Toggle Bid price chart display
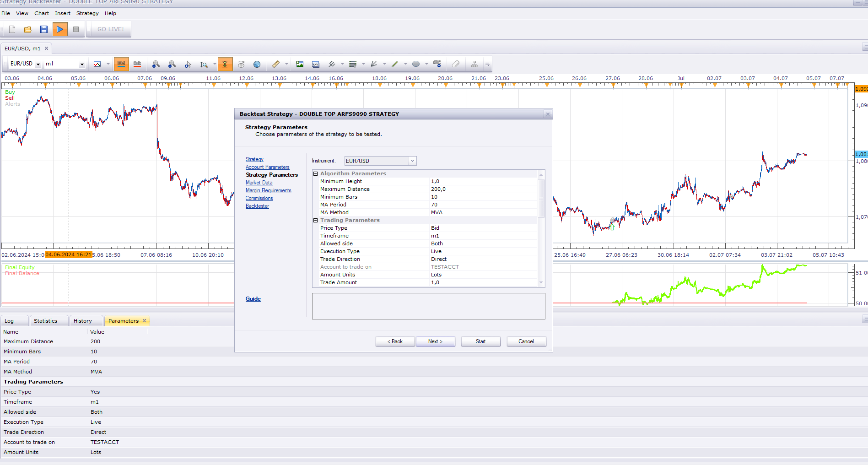This screenshot has height=465, width=868. click(121, 64)
